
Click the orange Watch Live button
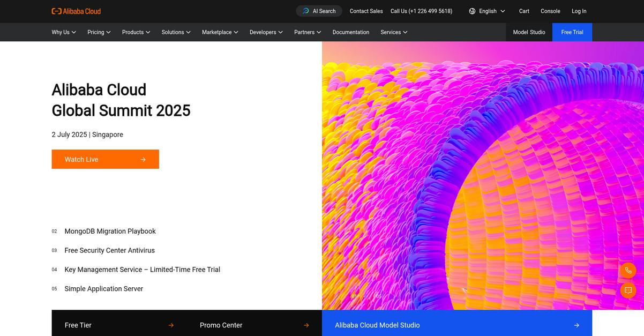pyautogui.click(x=106, y=159)
